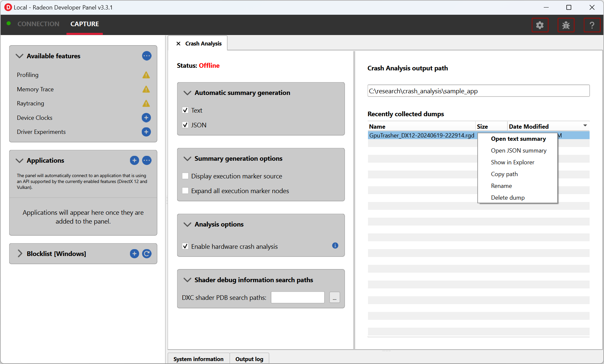Click the browse button for PDB paths
This screenshot has height=364, width=604.
[x=334, y=298]
